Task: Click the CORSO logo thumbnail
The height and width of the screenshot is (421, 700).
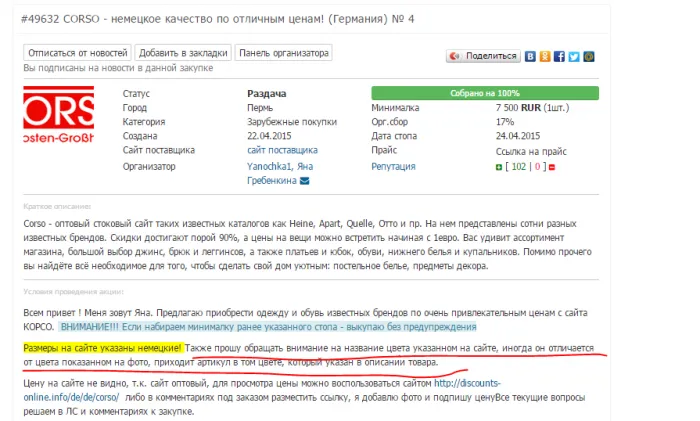Action: tap(59, 115)
